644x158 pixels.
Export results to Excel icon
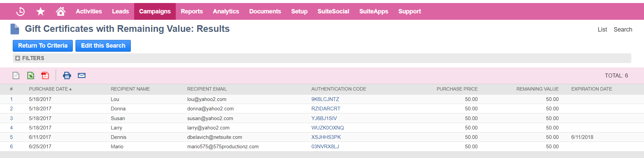(x=31, y=75)
